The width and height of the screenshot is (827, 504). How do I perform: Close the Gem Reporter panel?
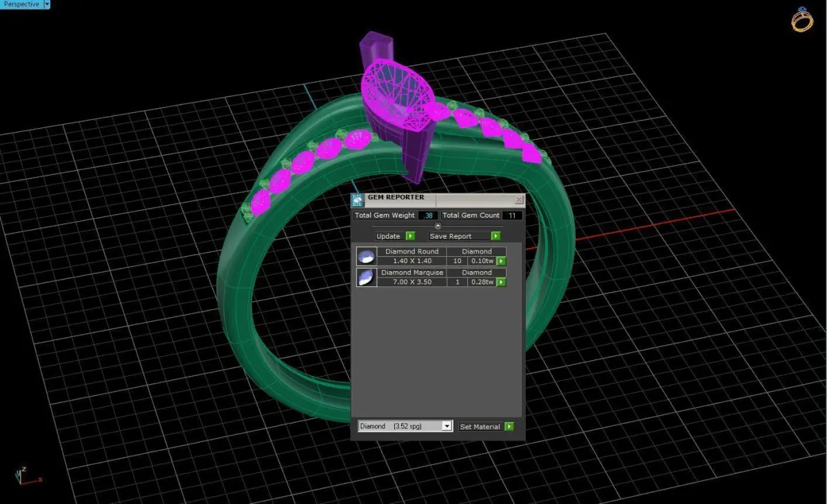[519, 200]
